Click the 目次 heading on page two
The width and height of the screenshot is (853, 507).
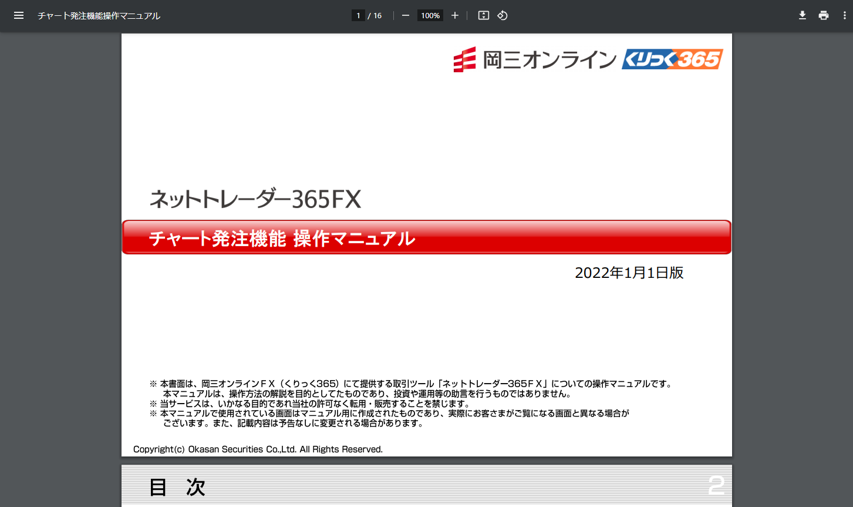click(x=177, y=487)
